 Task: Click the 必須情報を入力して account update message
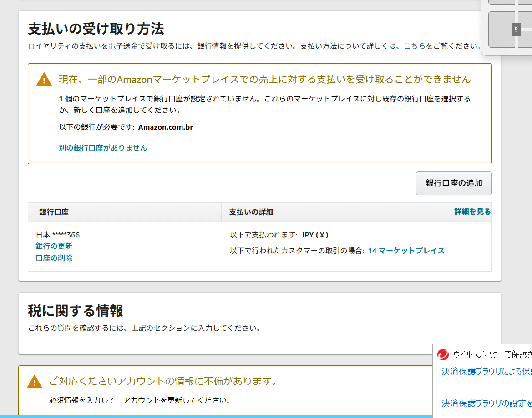click(x=140, y=400)
